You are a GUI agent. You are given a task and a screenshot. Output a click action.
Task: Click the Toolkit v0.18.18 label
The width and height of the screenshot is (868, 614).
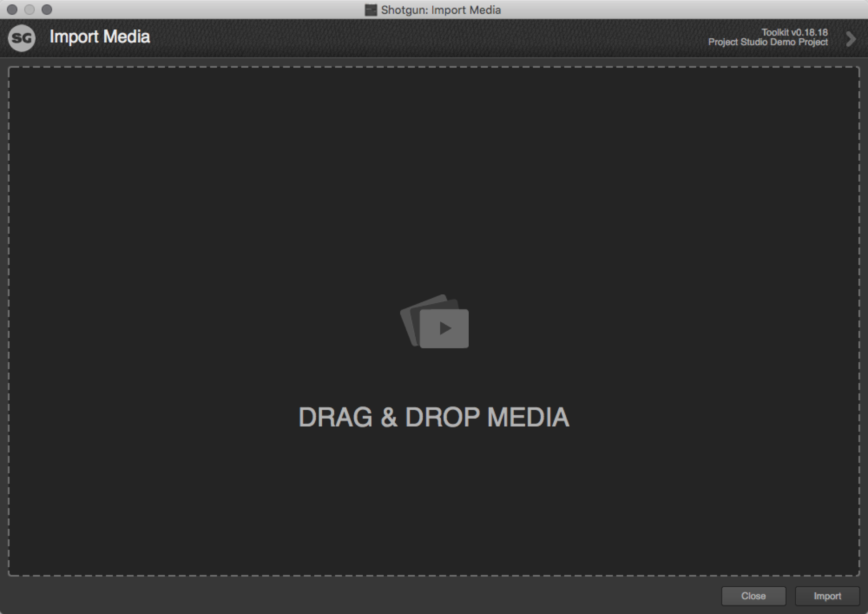tap(795, 32)
